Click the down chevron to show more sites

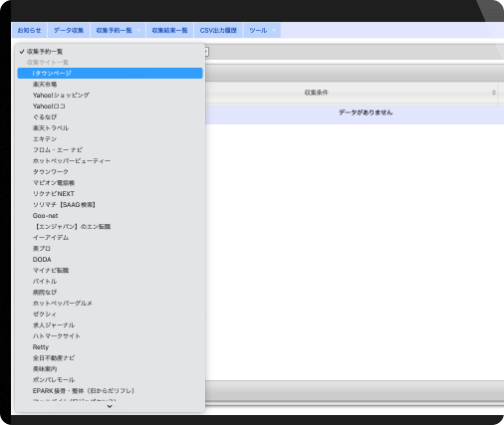pyautogui.click(x=110, y=406)
